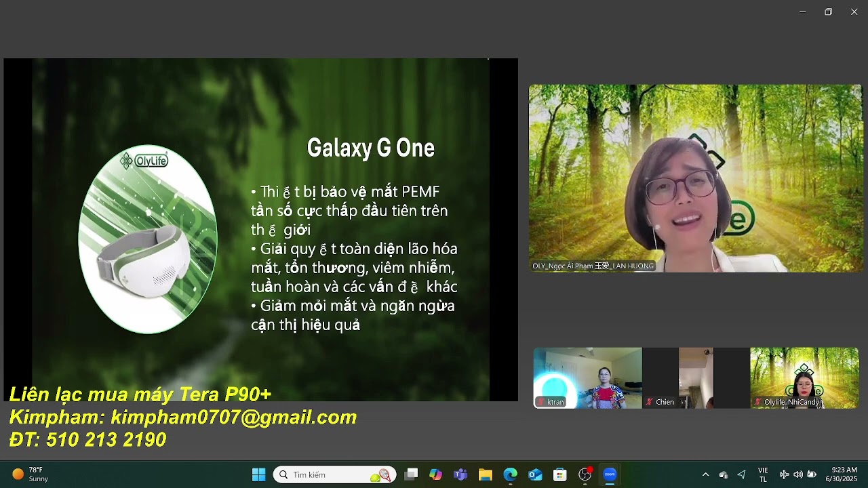
Task: Click the ĐT: 510 213 2190 phone text
Action: click(87, 440)
